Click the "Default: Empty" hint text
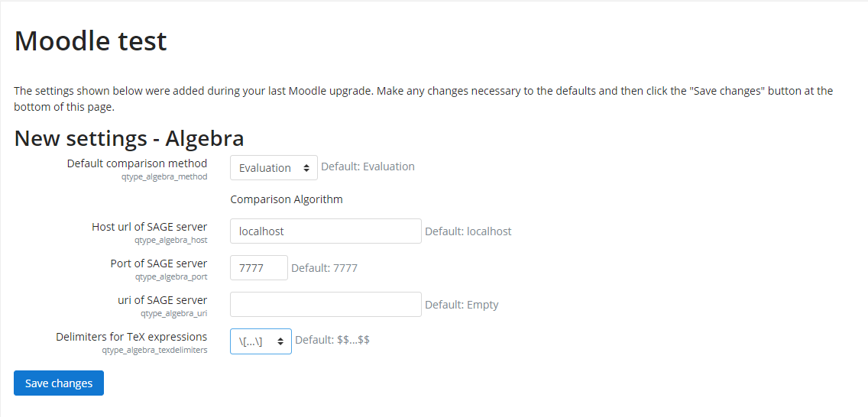The image size is (868, 417). click(x=462, y=304)
